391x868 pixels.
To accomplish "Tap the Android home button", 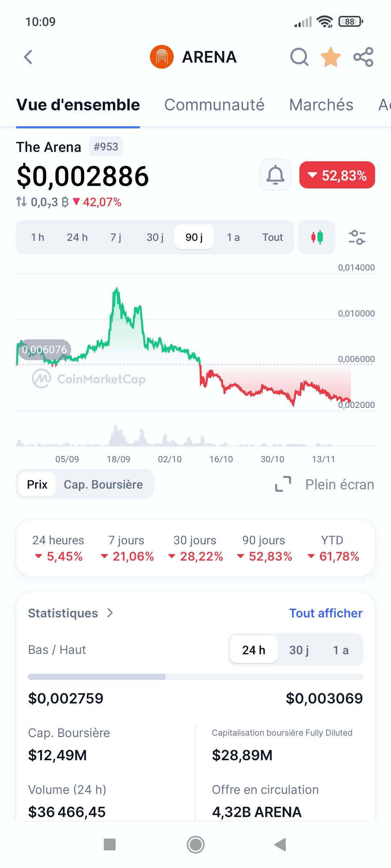I will pyautogui.click(x=195, y=844).
